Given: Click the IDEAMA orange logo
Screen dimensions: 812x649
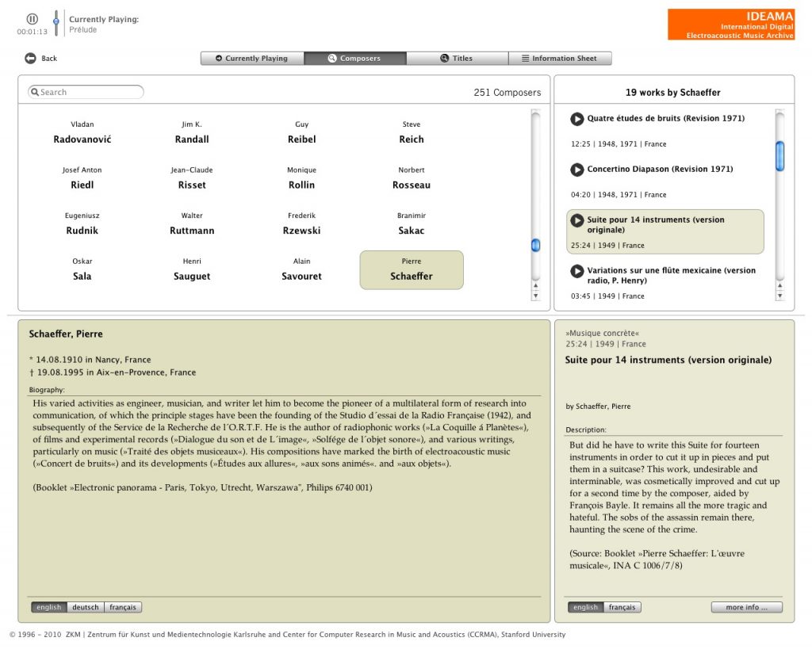Looking at the screenshot, I should coord(730,25).
